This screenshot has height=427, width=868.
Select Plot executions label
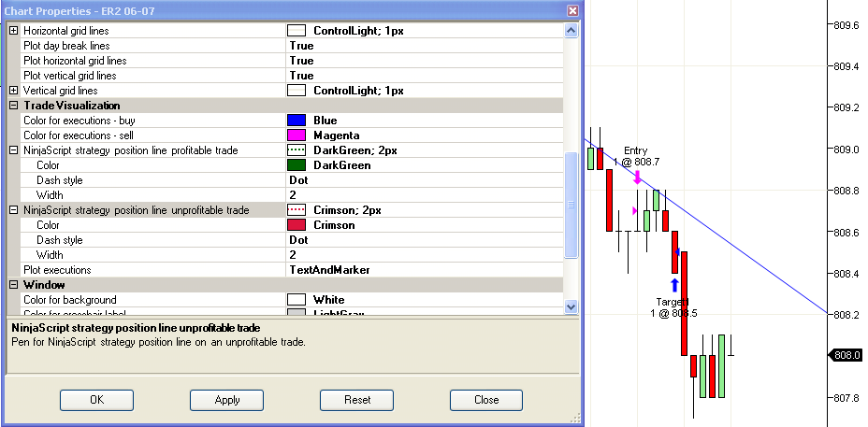tap(57, 270)
